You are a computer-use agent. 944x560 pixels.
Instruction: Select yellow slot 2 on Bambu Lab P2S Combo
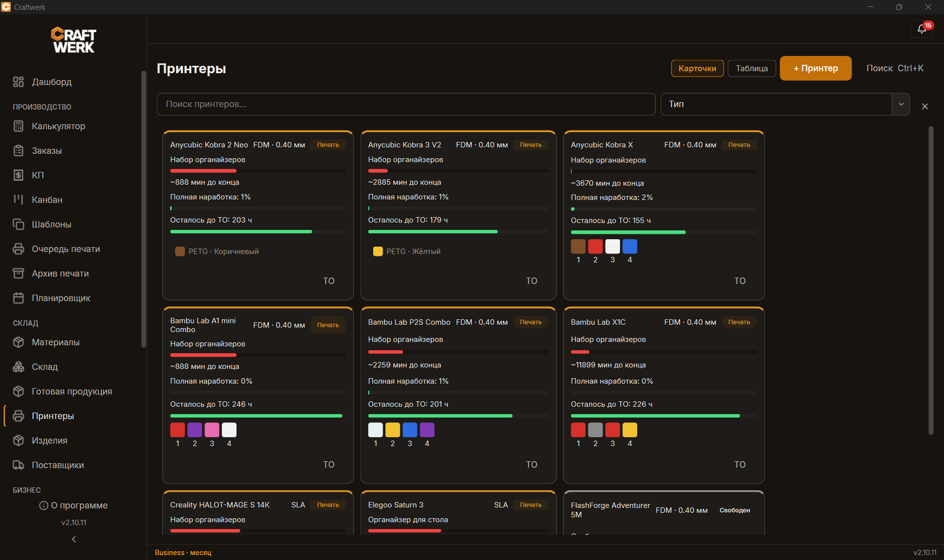pyautogui.click(x=393, y=430)
